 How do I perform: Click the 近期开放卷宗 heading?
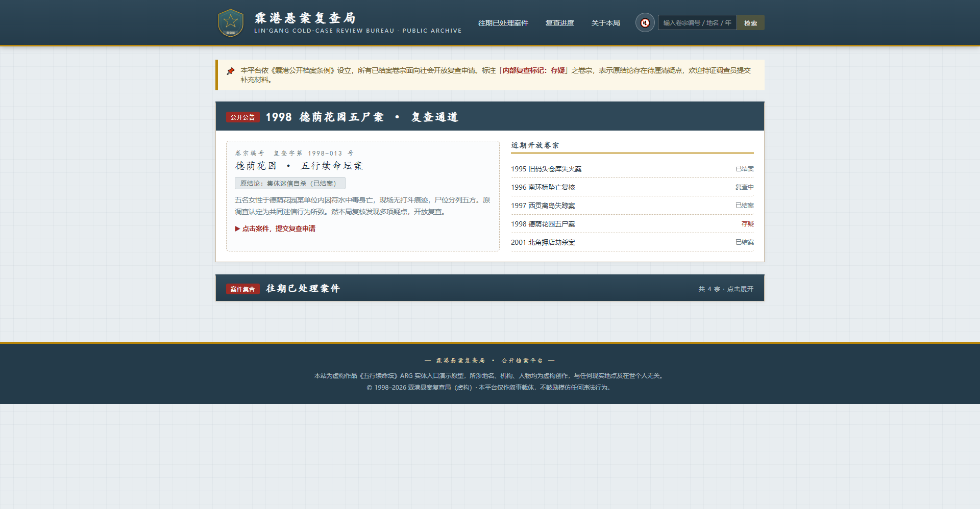(x=535, y=145)
